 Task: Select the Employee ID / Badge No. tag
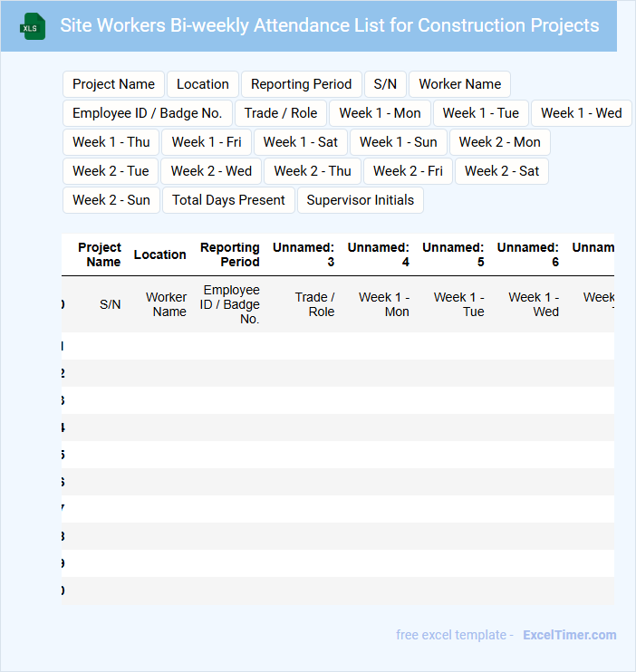coord(148,113)
